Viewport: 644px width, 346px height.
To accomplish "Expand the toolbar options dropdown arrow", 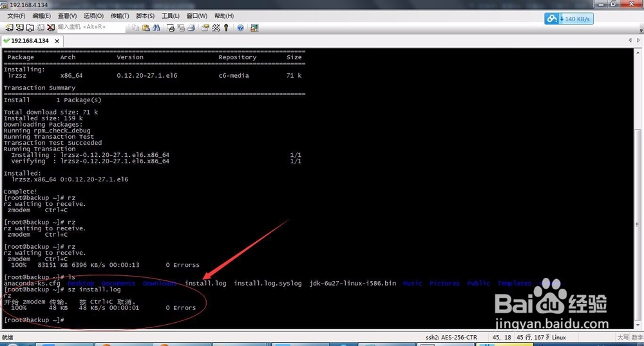I will point(641,30).
